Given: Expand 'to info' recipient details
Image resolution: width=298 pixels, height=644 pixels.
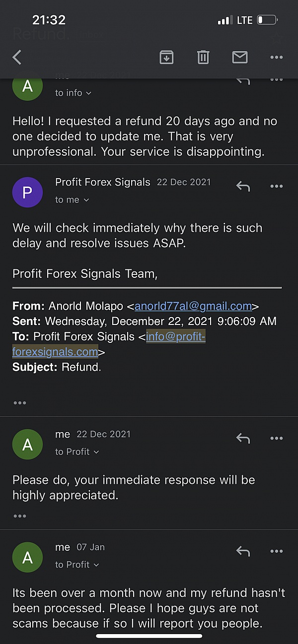Looking at the screenshot, I should [74, 93].
